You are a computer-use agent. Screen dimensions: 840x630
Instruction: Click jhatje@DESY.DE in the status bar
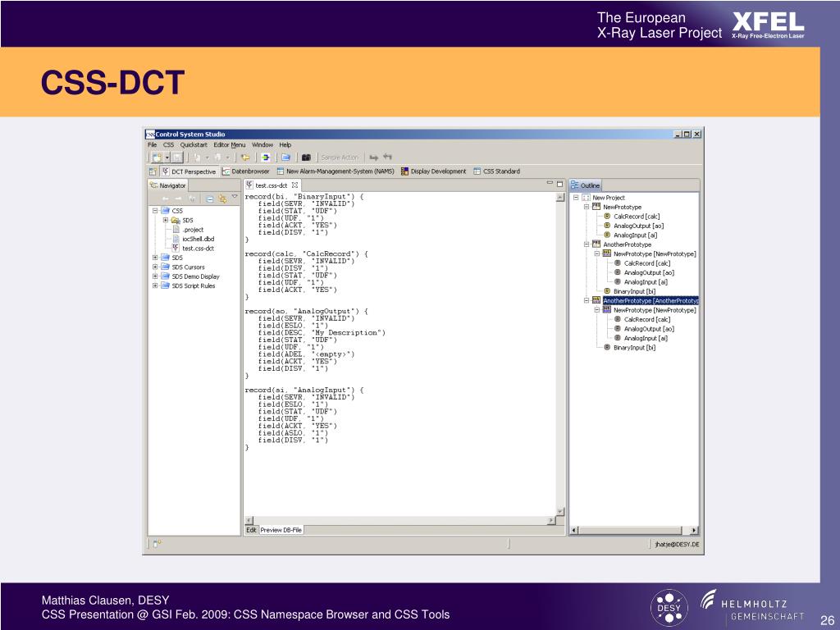677,545
